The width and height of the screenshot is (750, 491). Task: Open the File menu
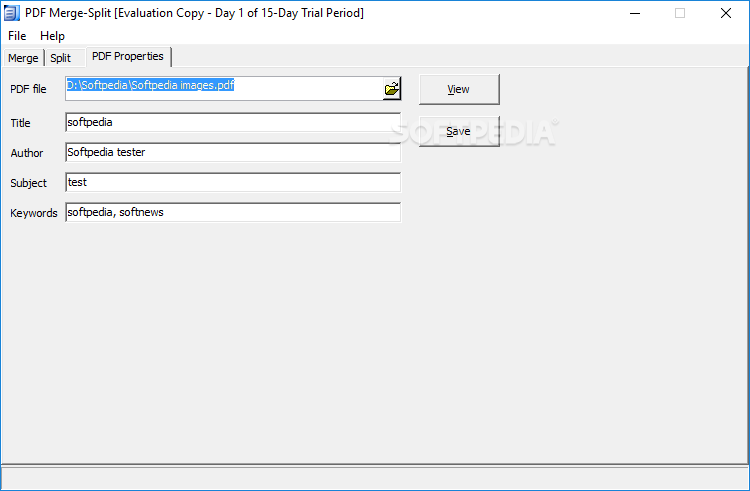point(17,36)
